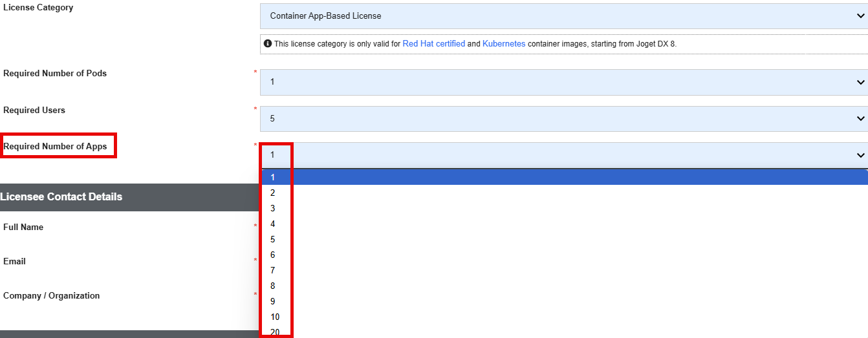Choose 2 from the apps dropdown list
The height and width of the screenshot is (338, 868).
[x=564, y=193]
